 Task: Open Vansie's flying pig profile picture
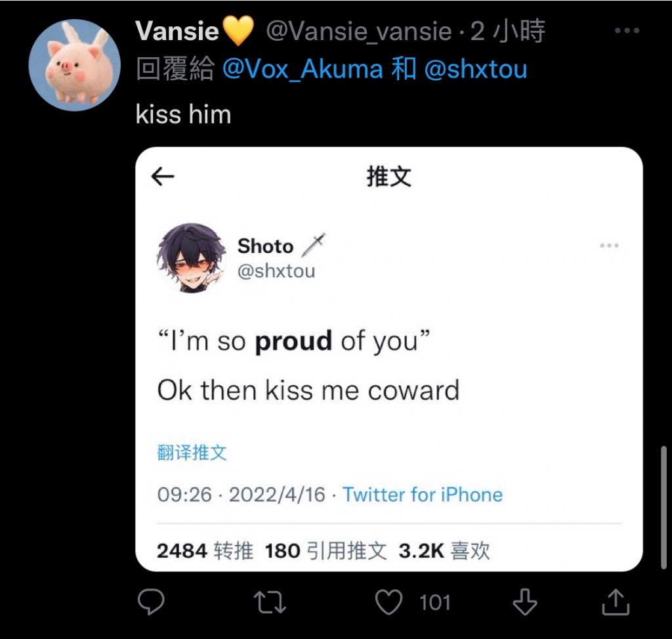[x=75, y=65]
